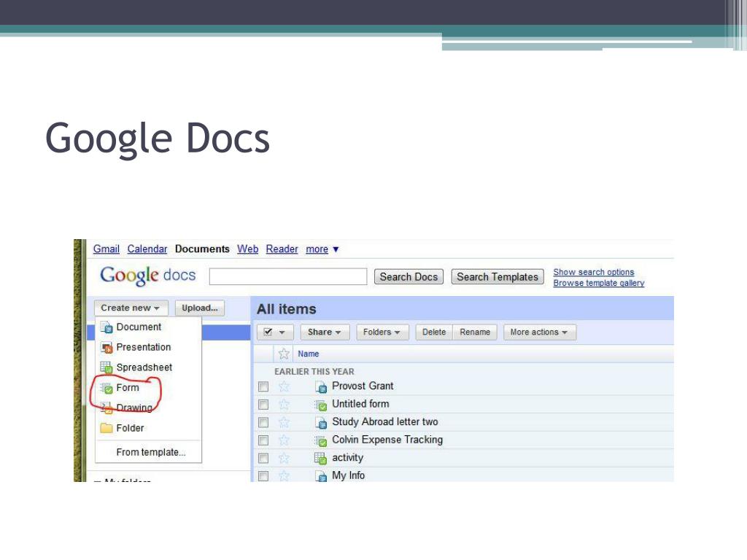Check the box for My Info
The width and height of the screenshot is (747, 560).
pyautogui.click(x=263, y=475)
